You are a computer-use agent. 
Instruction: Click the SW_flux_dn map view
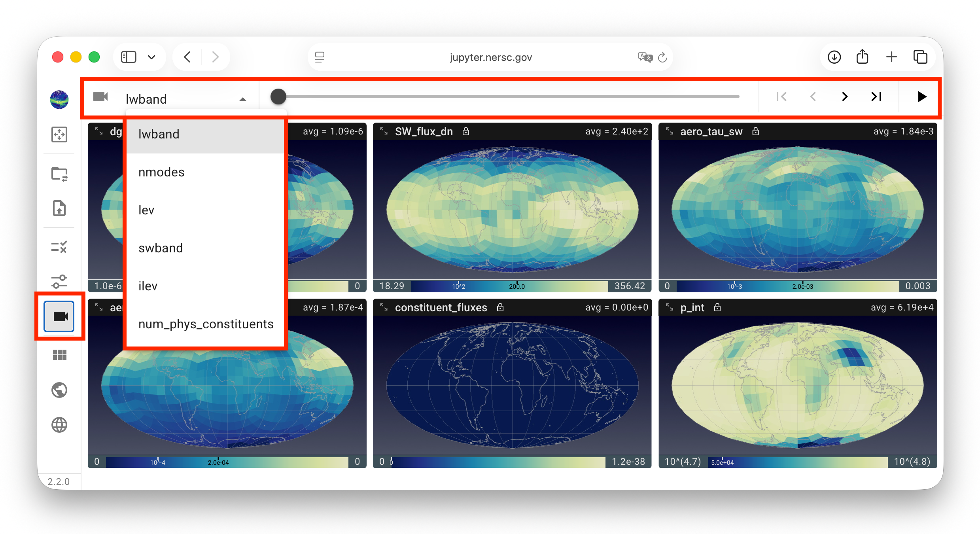click(x=512, y=210)
